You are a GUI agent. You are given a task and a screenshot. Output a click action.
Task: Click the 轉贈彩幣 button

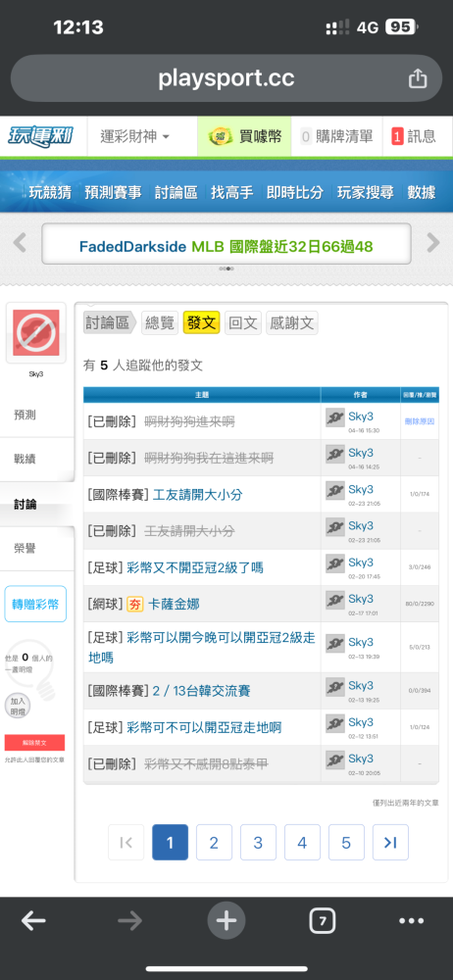click(35, 604)
